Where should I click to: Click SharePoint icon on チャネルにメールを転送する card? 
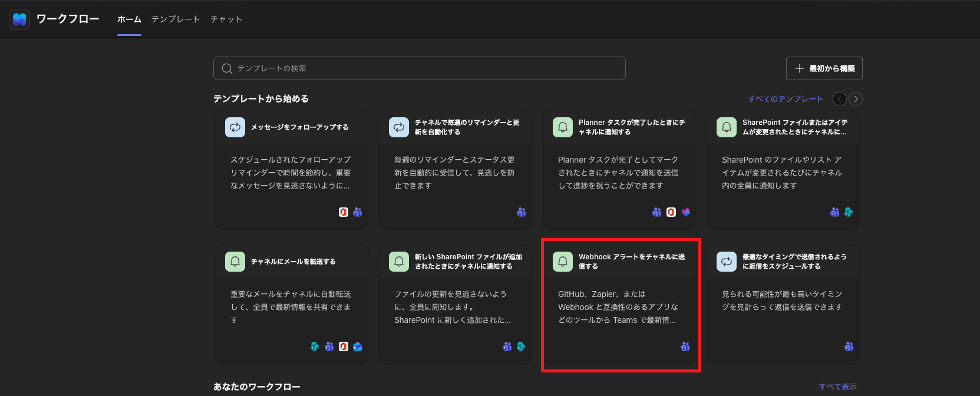point(315,346)
